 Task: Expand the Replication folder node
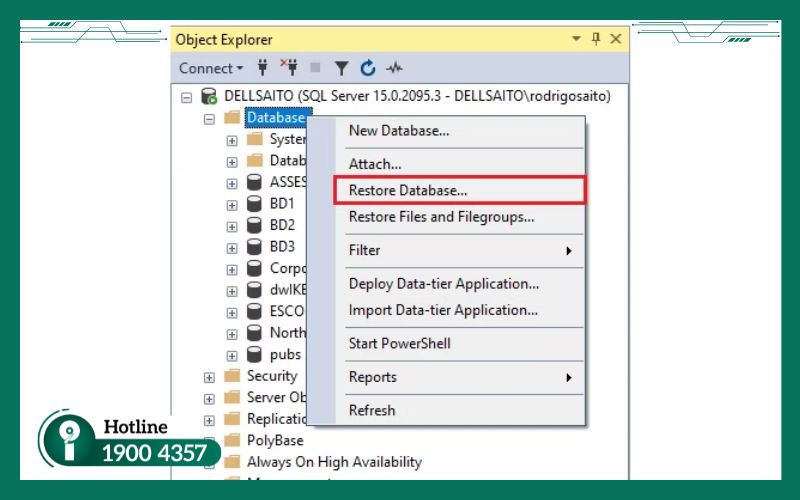coord(209,420)
